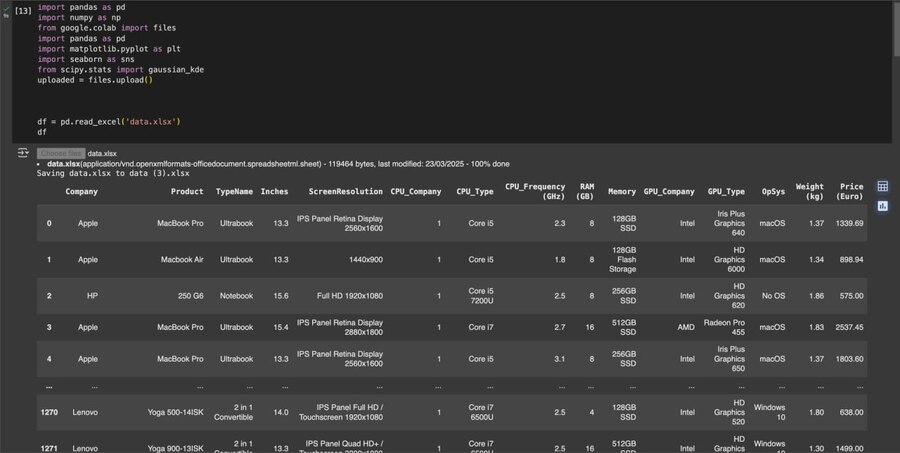Screen dimensions: 900x453
Task: Click the price cell '1339.69'
Action: point(849,223)
